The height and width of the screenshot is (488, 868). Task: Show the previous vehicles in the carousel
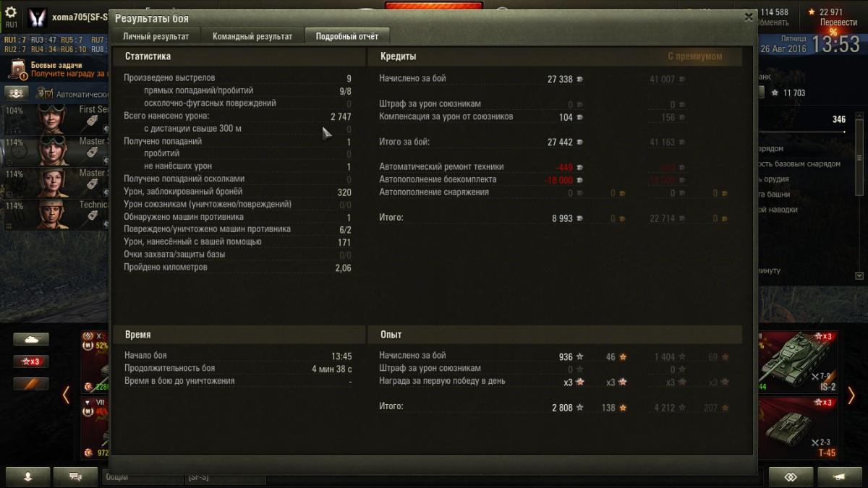pyautogui.click(x=66, y=395)
